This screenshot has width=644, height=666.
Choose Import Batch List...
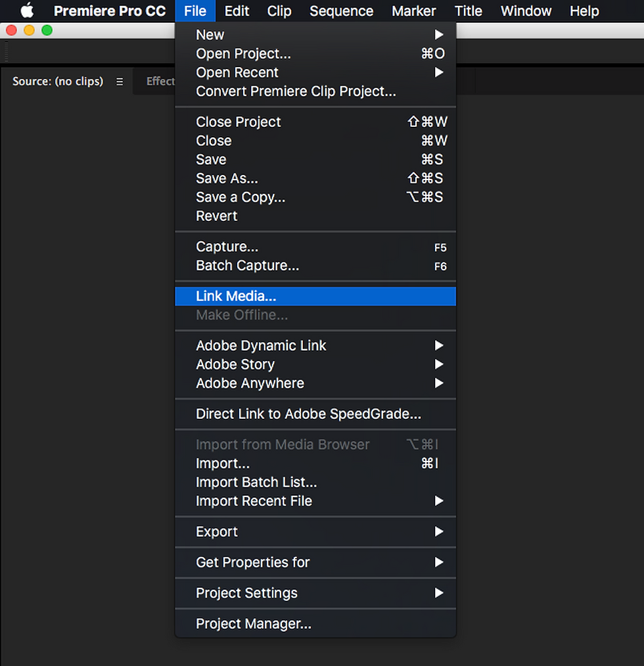(x=315, y=482)
